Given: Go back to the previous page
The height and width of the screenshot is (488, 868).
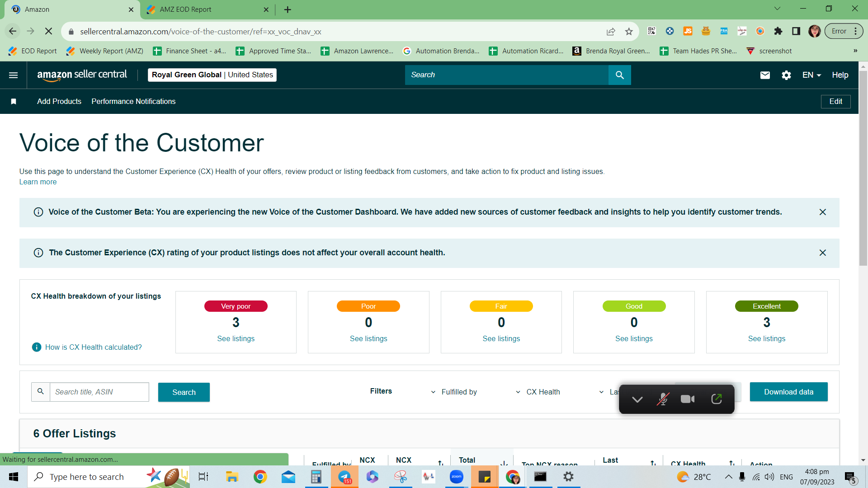Looking at the screenshot, I should coord(13,31).
